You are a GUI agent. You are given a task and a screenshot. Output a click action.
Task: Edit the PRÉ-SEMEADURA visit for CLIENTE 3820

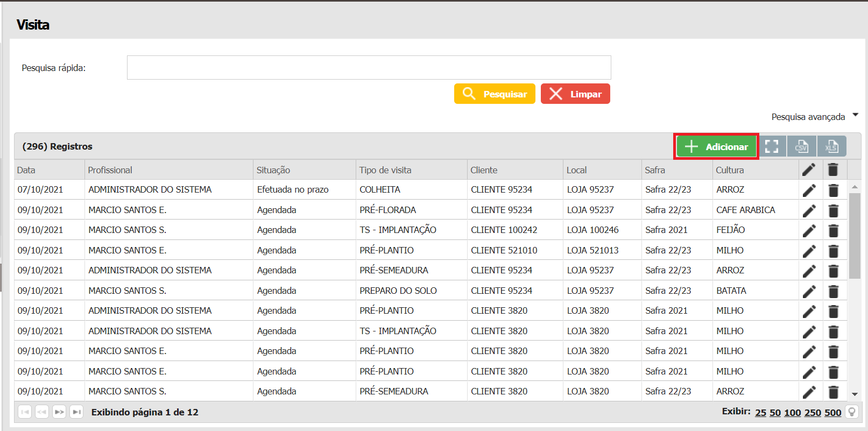[809, 392]
